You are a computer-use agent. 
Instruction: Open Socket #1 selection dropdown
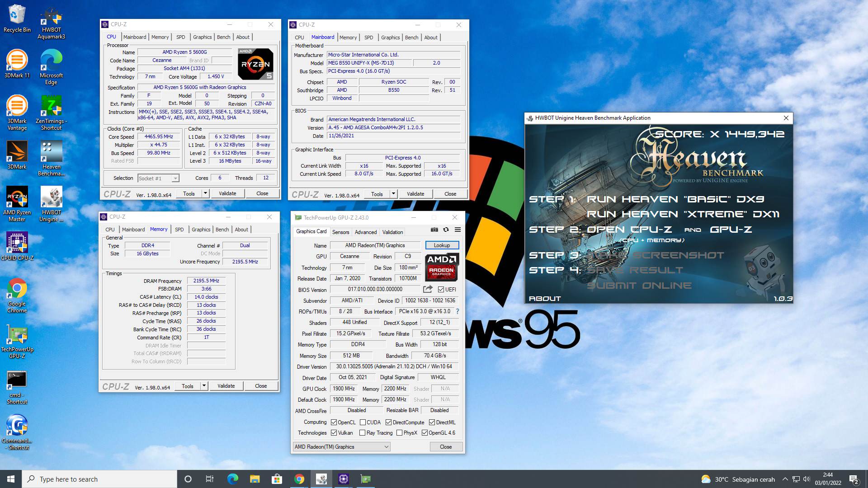pos(158,178)
